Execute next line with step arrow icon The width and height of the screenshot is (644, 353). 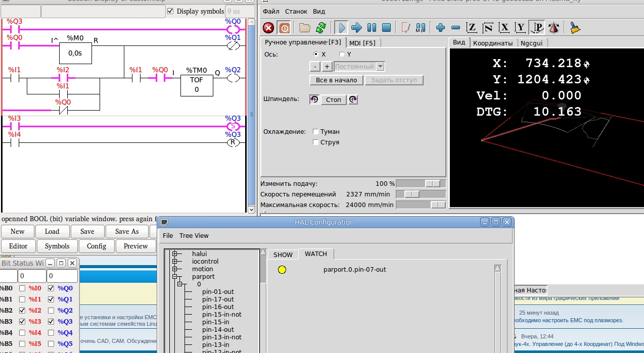(x=356, y=28)
